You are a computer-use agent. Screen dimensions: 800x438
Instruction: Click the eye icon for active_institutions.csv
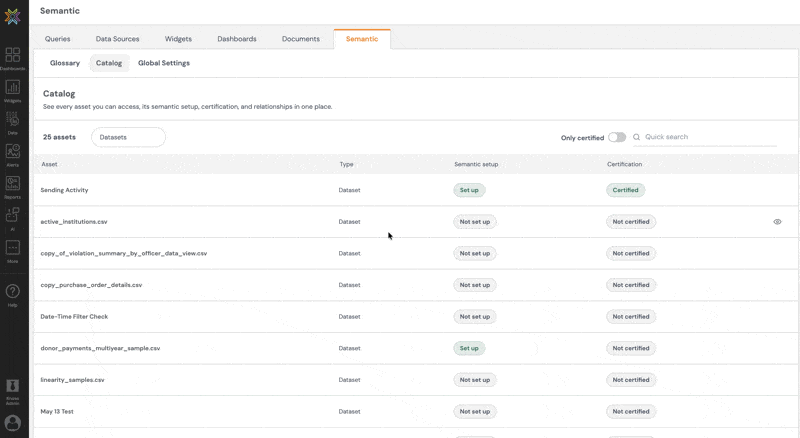pyautogui.click(x=777, y=222)
